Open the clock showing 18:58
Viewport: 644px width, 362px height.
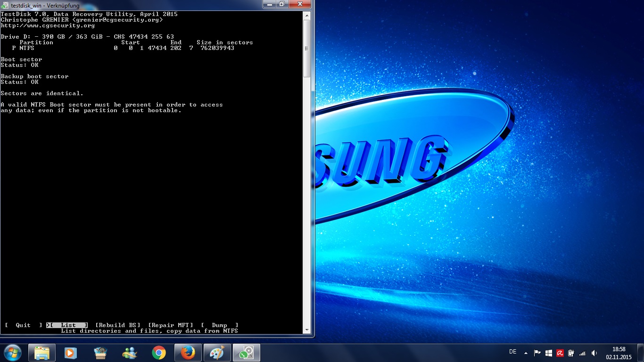619,353
